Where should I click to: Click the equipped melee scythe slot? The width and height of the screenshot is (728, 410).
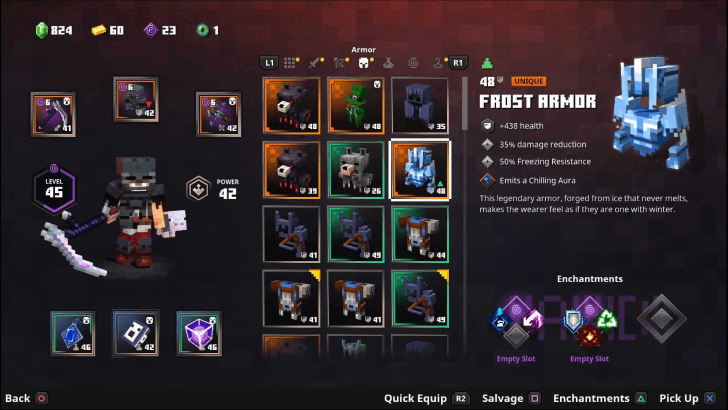[x=53, y=114]
